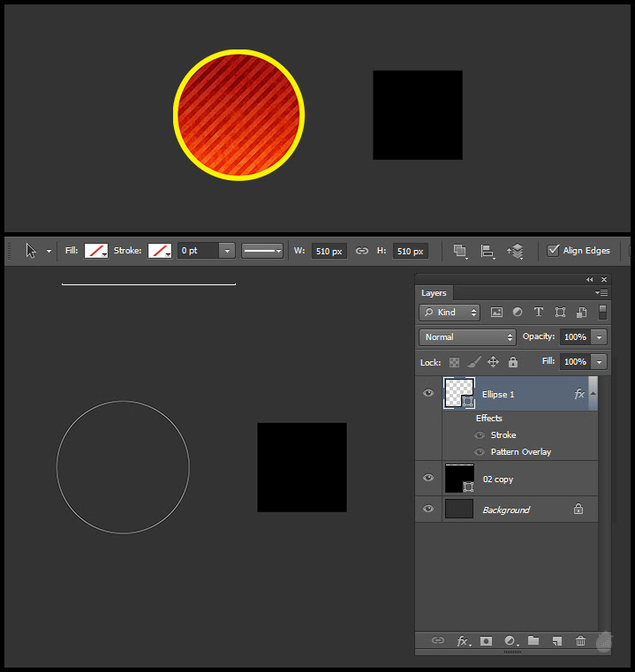The height and width of the screenshot is (672, 635).
Task: Click the Opacity 100% field
Action: coord(575,337)
